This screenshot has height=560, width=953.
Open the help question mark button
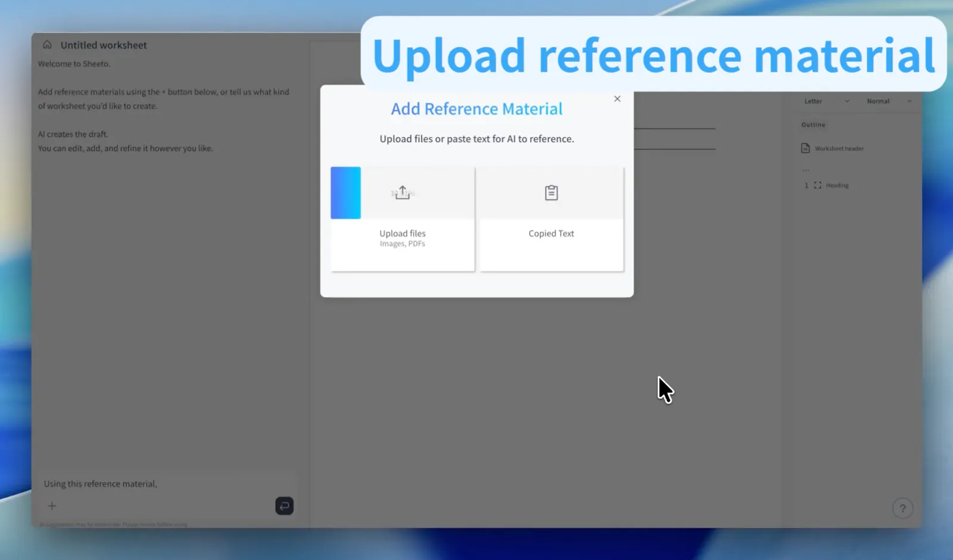tap(903, 508)
